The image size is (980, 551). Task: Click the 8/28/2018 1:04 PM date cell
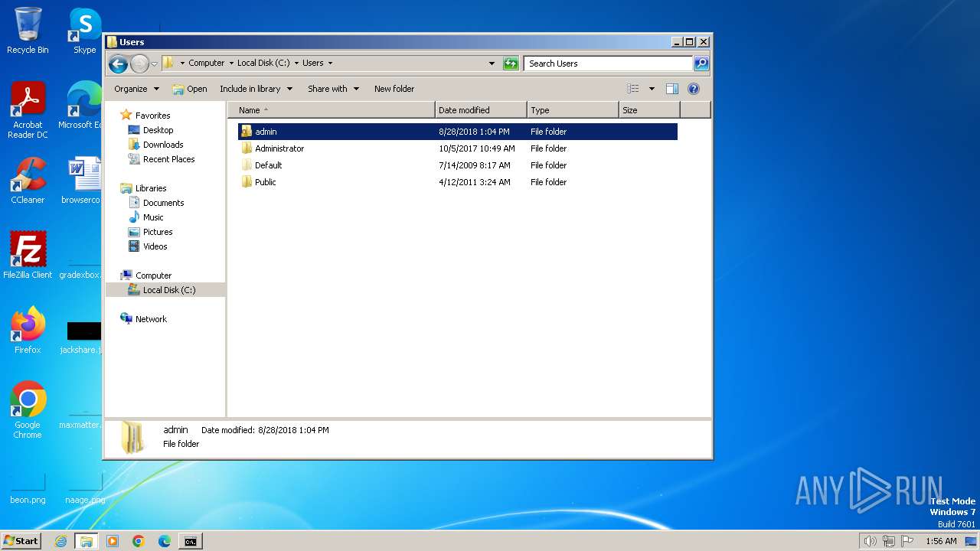pyautogui.click(x=474, y=132)
